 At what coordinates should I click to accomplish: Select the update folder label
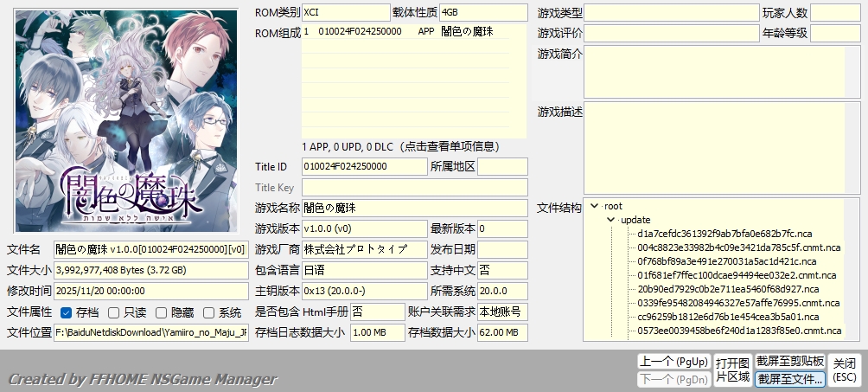click(x=635, y=220)
